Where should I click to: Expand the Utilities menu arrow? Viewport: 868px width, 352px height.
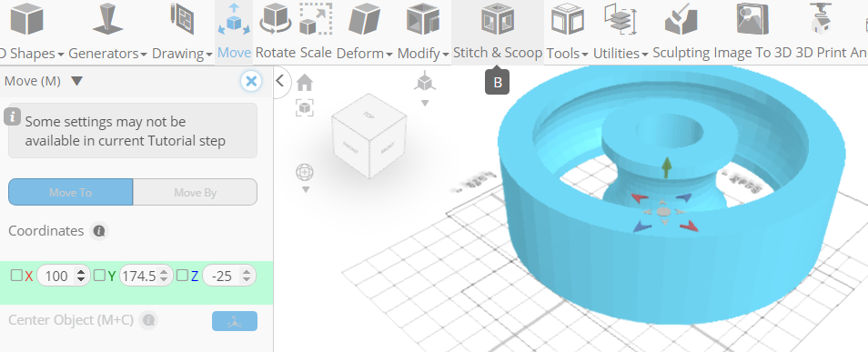click(645, 55)
